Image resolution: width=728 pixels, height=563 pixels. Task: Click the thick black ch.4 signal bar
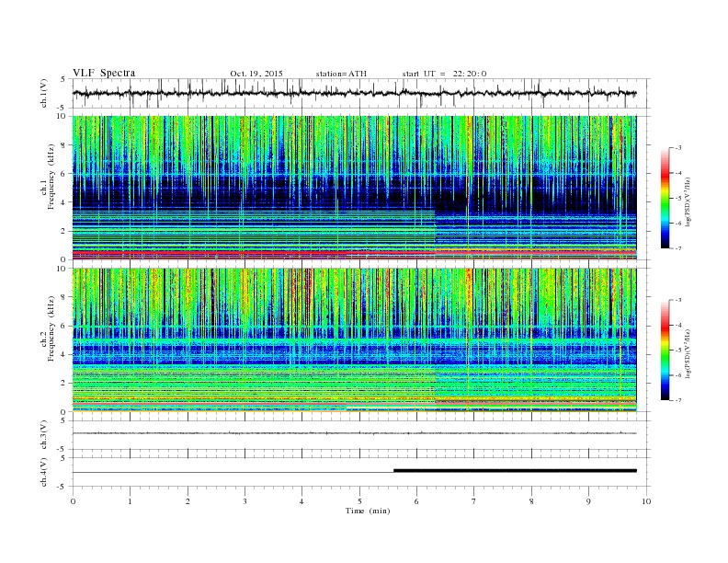pos(515,471)
